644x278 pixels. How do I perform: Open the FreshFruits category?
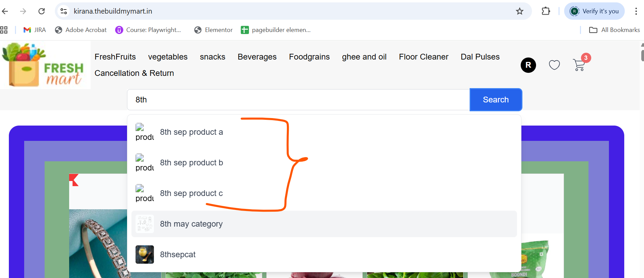tap(115, 57)
